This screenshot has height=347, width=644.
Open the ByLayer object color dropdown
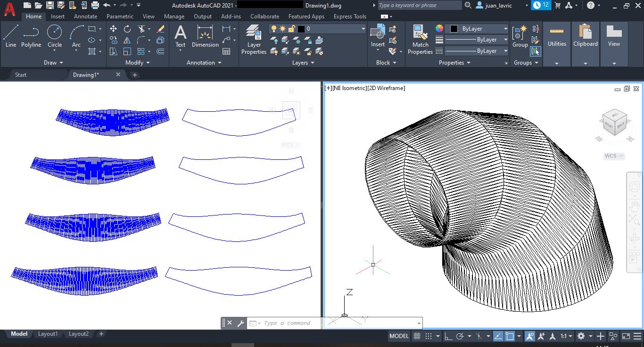click(x=477, y=29)
